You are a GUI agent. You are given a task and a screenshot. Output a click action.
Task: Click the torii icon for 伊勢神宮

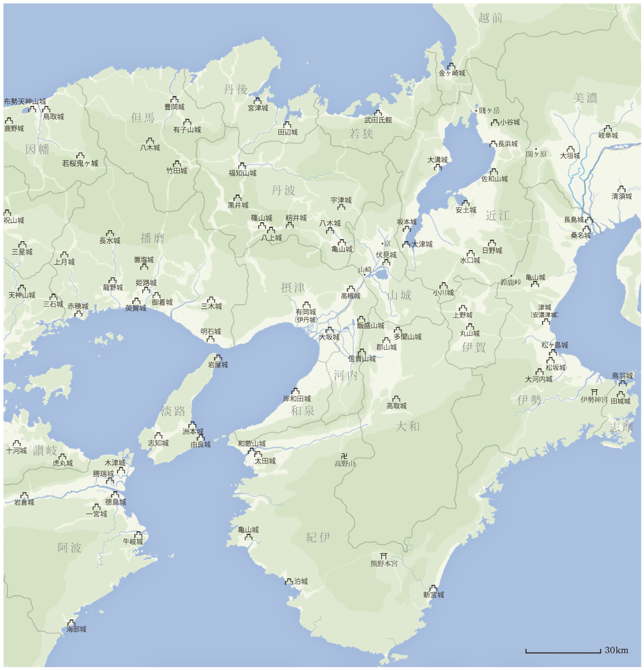[x=594, y=392]
